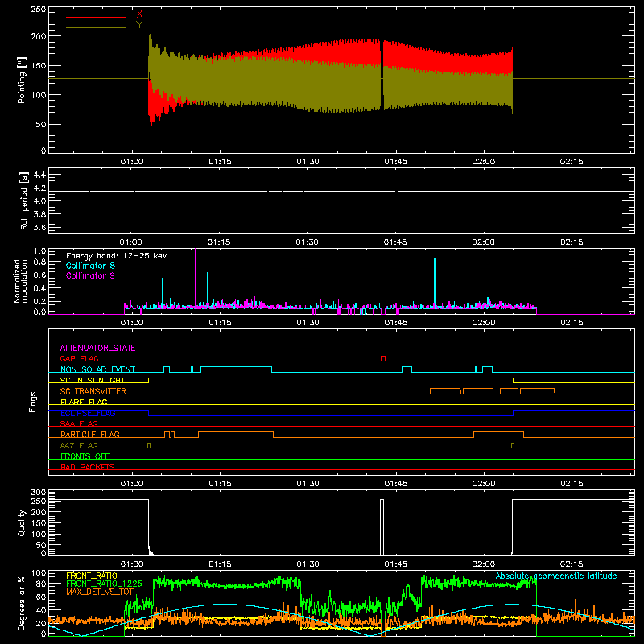Click the FLARE_FLAG label

click(84, 402)
